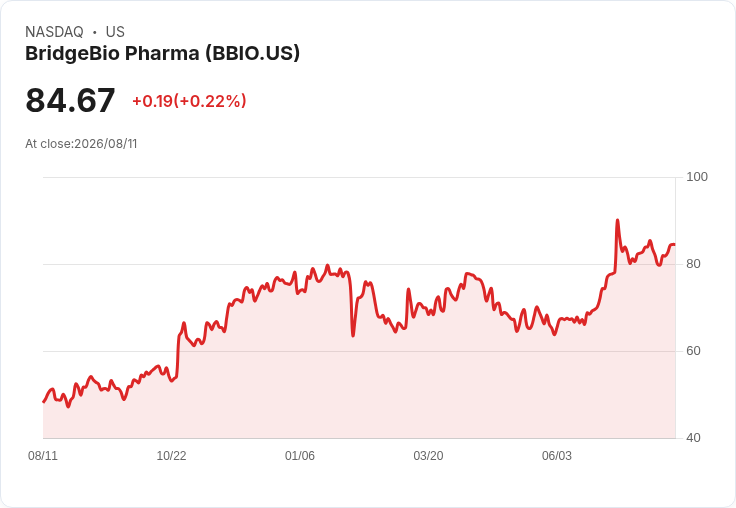Open the BridgeBio Pharma (BBIO.US) title
The height and width of the screenshot is (508, 736).
[x=162, y=54]
